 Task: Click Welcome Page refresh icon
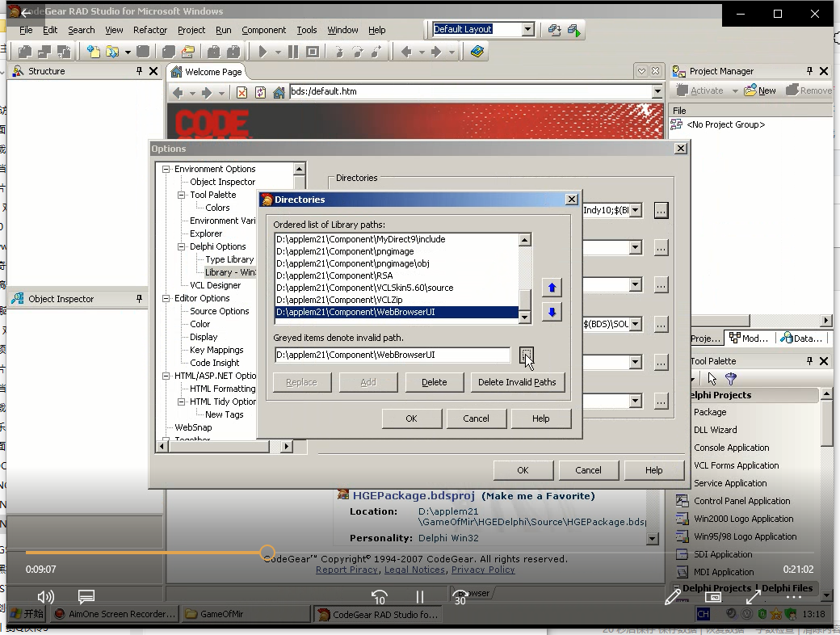click(260, 93)
